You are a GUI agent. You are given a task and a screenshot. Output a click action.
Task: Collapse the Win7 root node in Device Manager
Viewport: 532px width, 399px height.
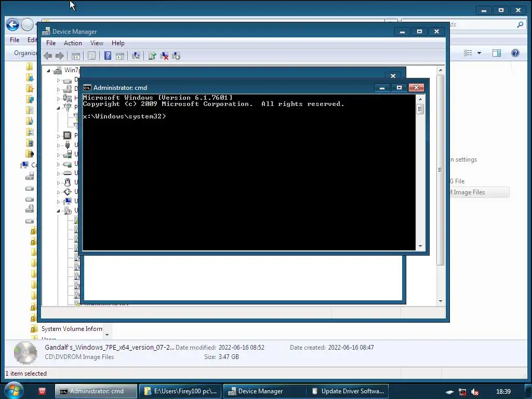click(x=48, y=71)
